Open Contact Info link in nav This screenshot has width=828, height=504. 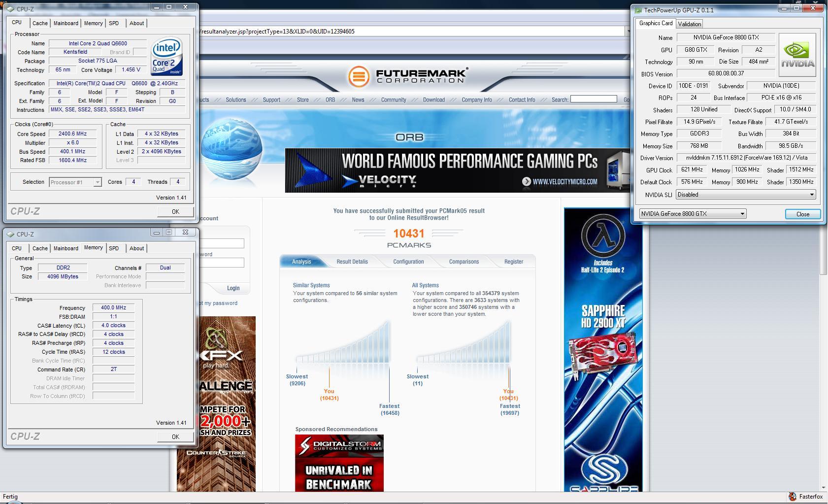tap(522, 100)
